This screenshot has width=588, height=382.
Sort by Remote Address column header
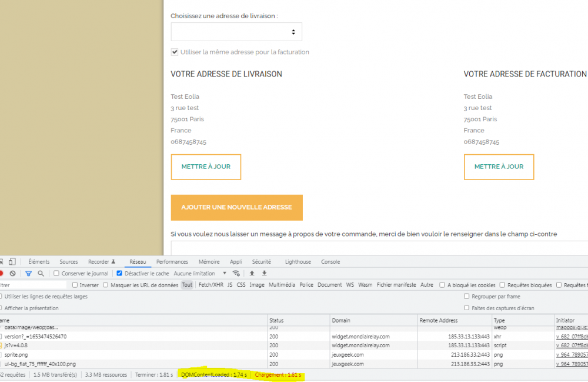(x=455, y=320)
